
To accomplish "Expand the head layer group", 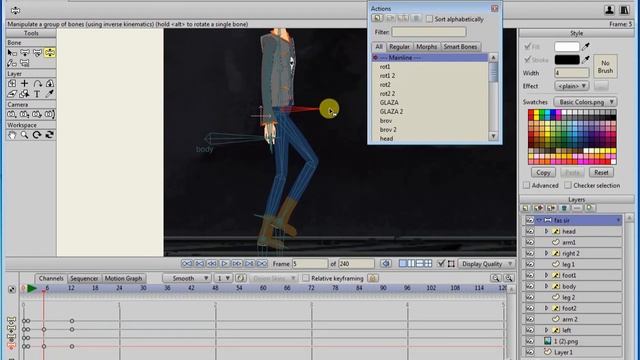I will pyautogui.click(x=547, y=231).
